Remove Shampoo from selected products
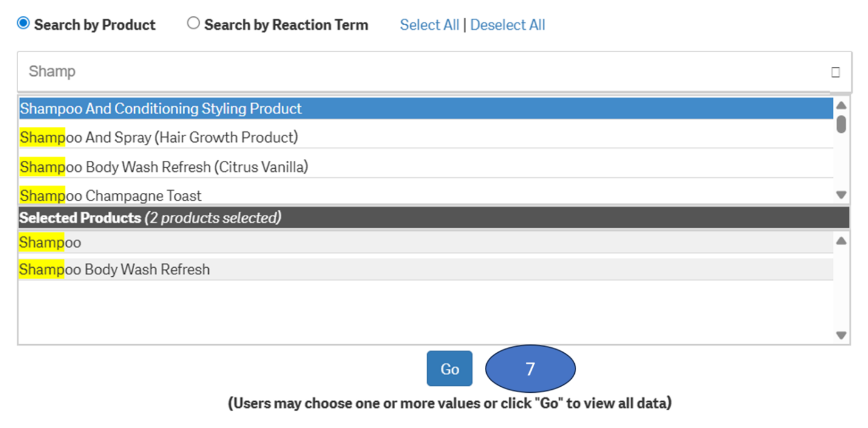 point(50,243)
